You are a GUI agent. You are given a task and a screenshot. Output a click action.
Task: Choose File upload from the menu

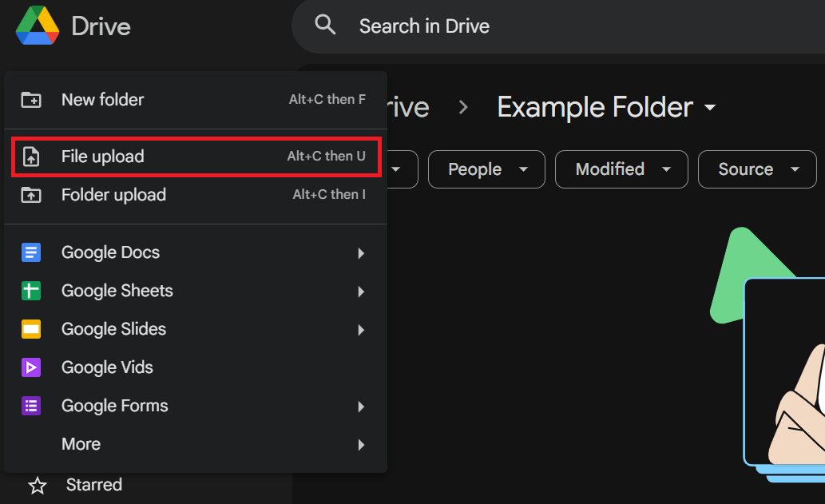tap(196, 157)
